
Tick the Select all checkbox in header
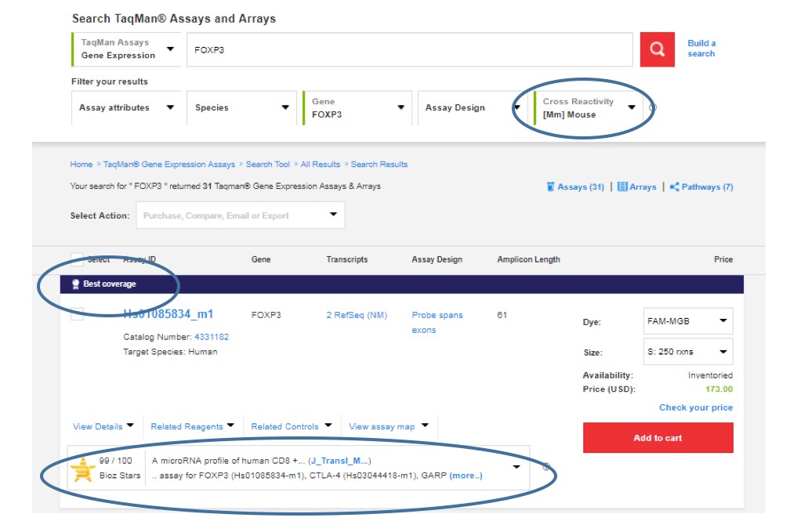[x=77, y=259]
